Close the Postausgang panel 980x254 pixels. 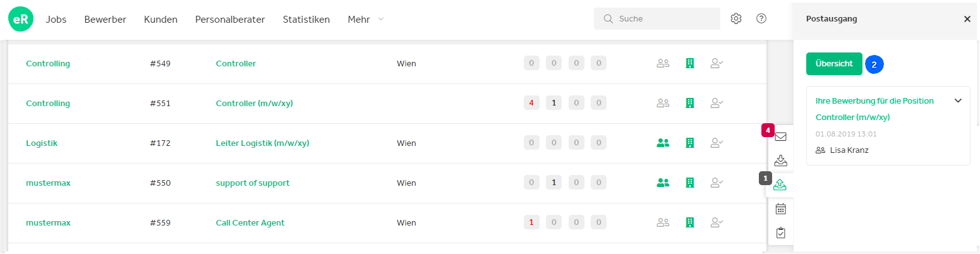pos(967,19)
